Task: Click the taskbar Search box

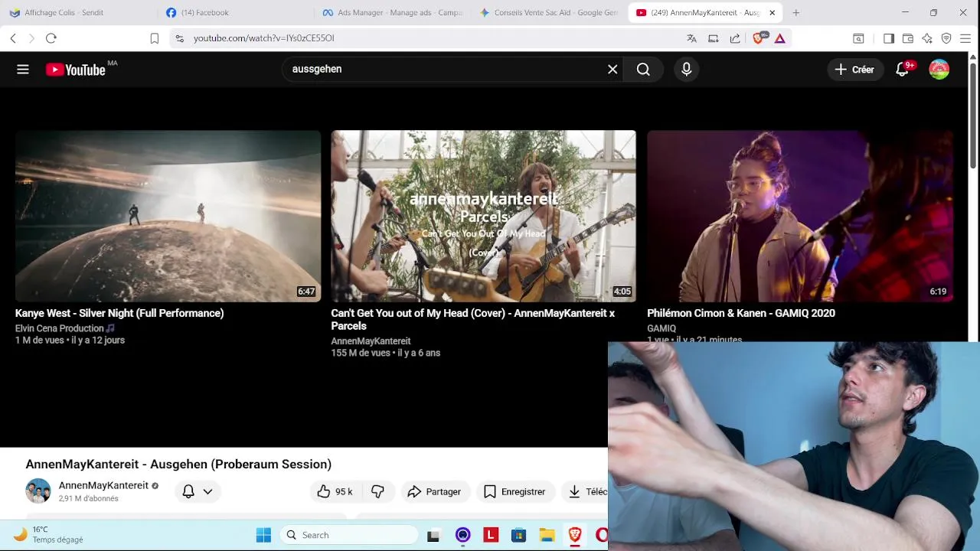Action: click(x=349, y=535)
